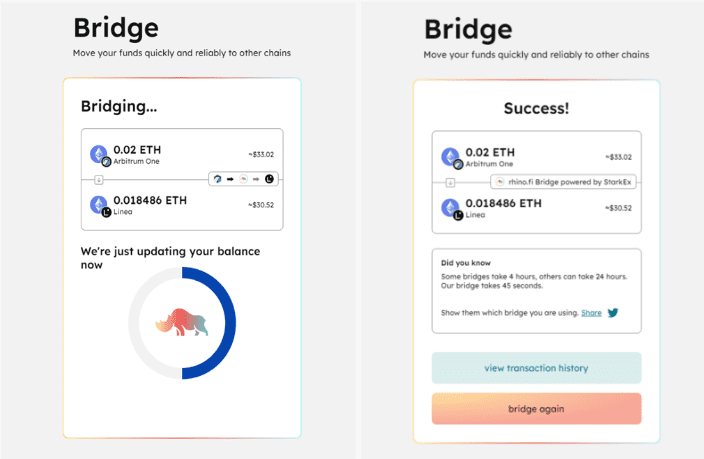Screen dimensions: 704x459
Task: Click the down-arrow divider icon in Success panel
Action: (x=450, y=182)
